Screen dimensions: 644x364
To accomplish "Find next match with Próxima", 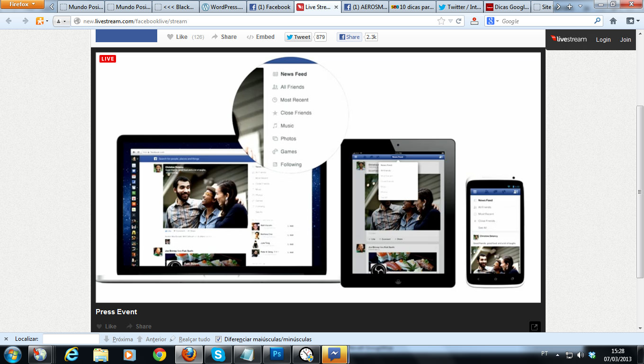I will click(x=118, y=339).
